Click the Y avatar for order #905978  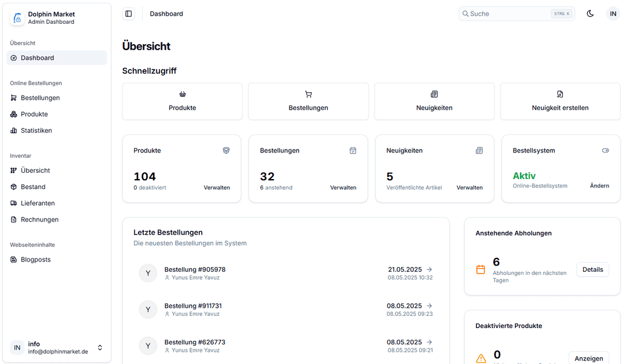click(148, 273)
